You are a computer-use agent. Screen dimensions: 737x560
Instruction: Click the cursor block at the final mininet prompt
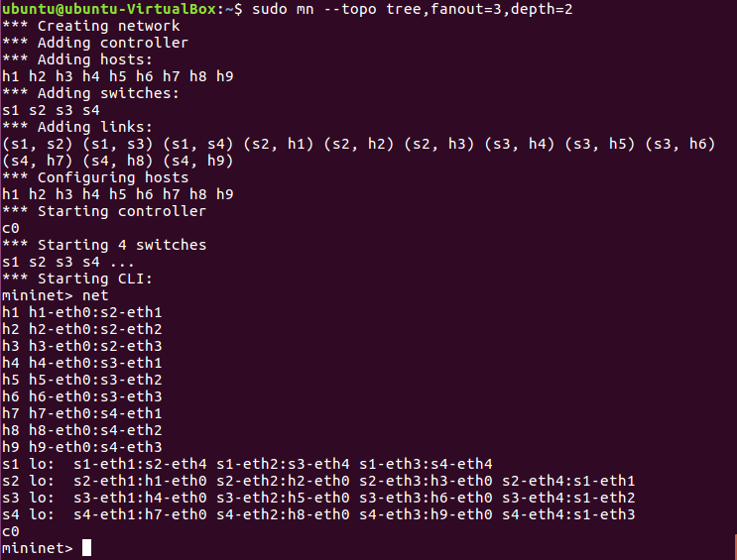[87, 548]
